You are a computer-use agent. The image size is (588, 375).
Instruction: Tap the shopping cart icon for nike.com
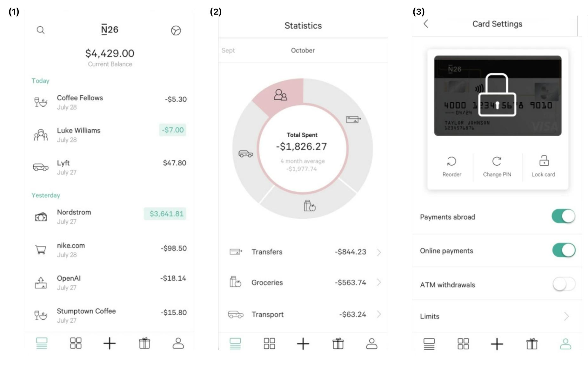tap(41, 250)
